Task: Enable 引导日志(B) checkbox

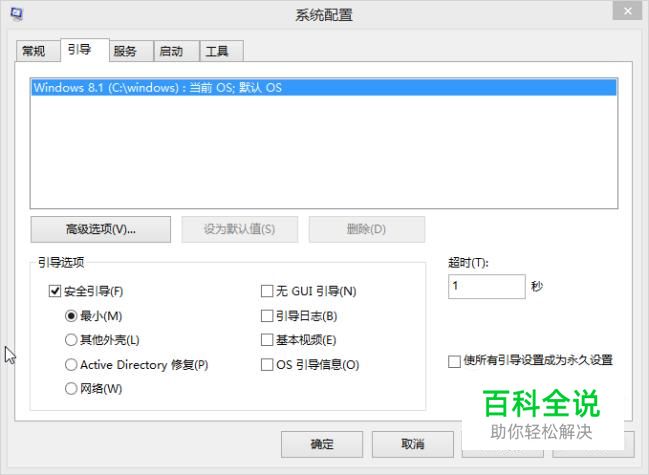Action: (267, 316)
